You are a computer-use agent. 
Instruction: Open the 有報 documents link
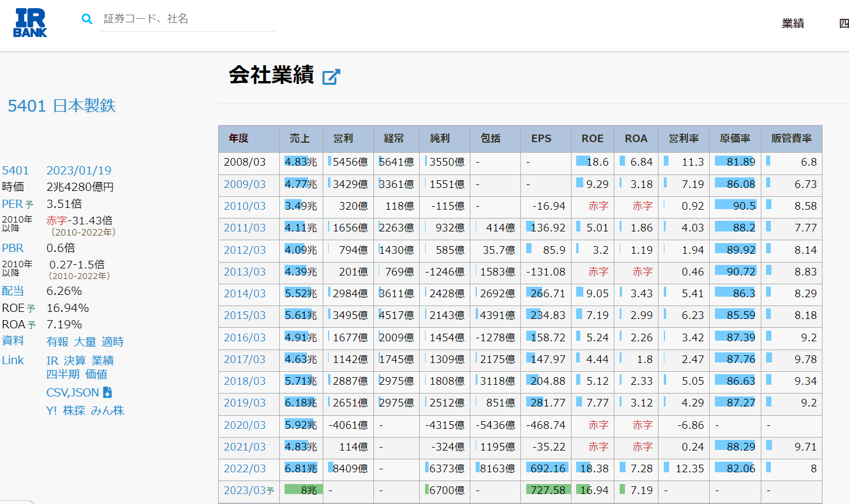point(58,342)
